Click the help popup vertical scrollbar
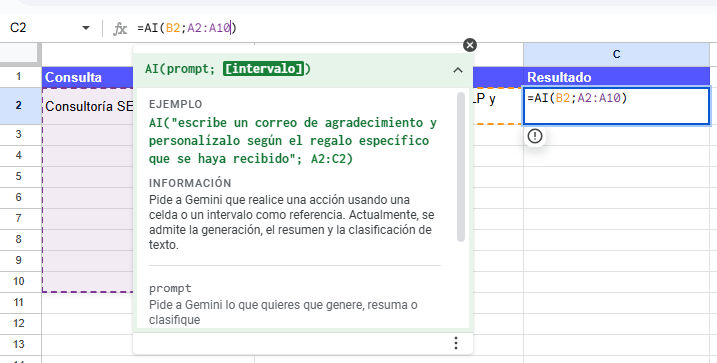Image resolution: width=717 pixels, height=363 pixels. [461, 167]
